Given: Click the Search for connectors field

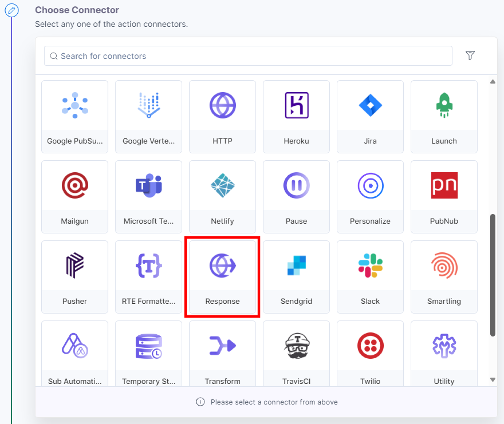Looking at the screenshot, I should [248, 56].
